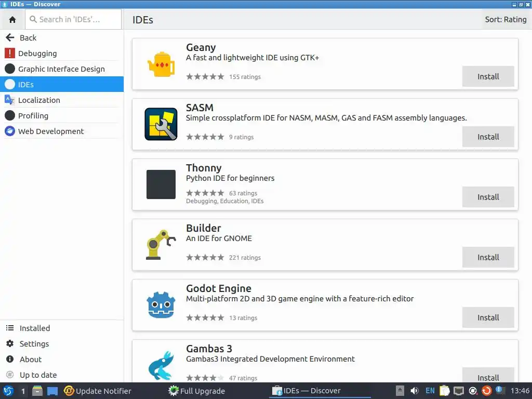This screenshot has width=532, height=399.
Task: Click 'An IDE for GNOME' description
Action: [219, 238]
